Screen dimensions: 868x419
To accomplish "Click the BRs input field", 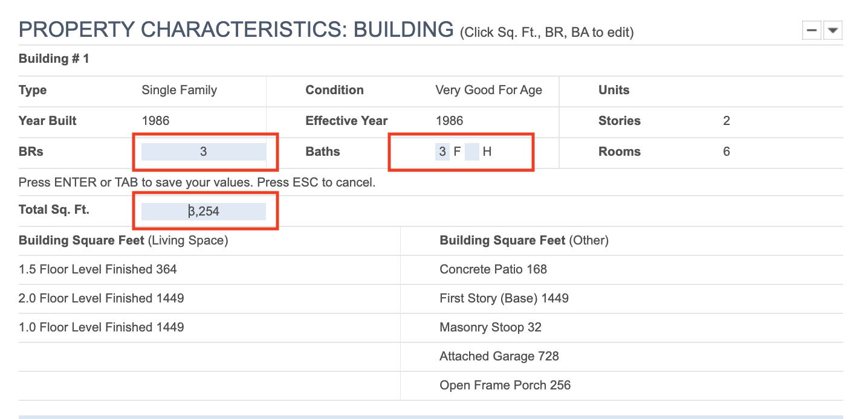I will pos(204,152).
